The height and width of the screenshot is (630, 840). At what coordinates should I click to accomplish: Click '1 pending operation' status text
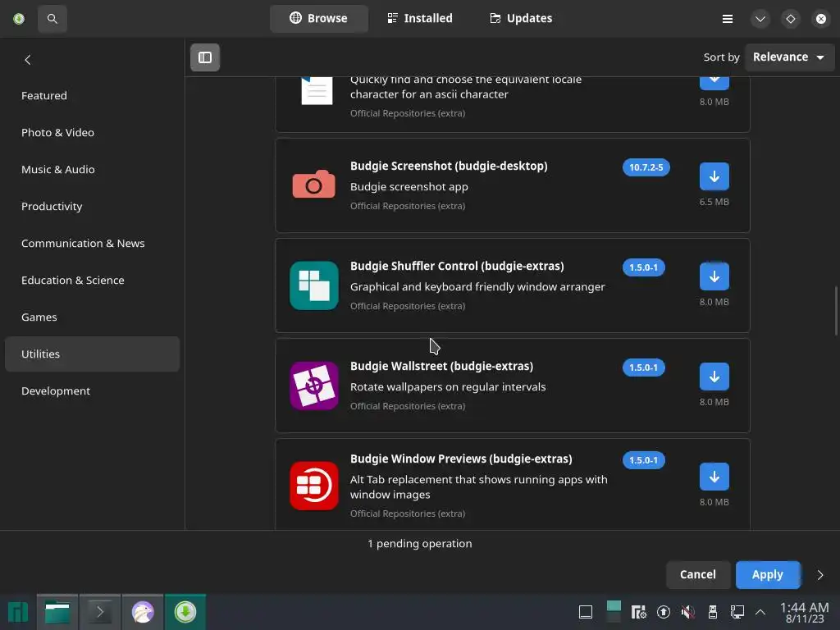point(419,544)
